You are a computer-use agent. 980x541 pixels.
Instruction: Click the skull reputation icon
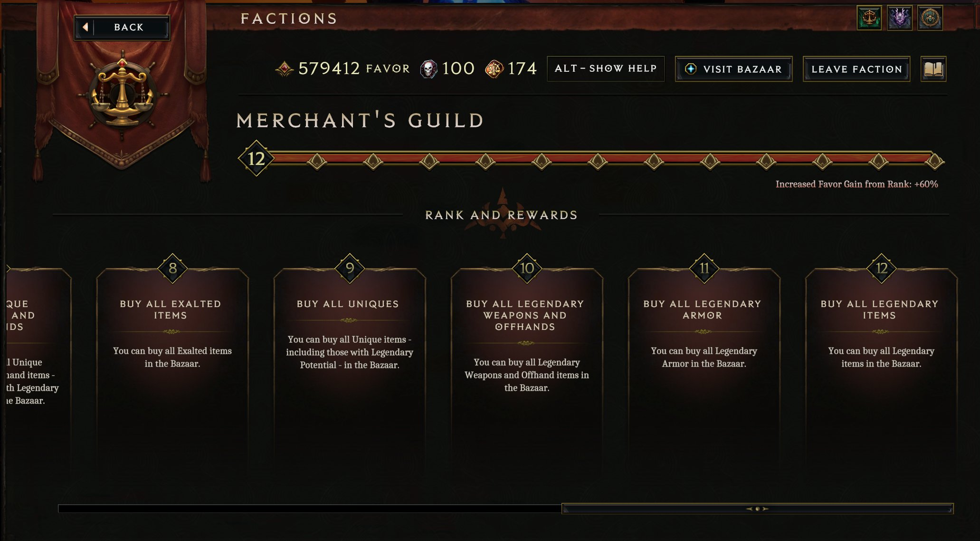click(x=428, y=69)
